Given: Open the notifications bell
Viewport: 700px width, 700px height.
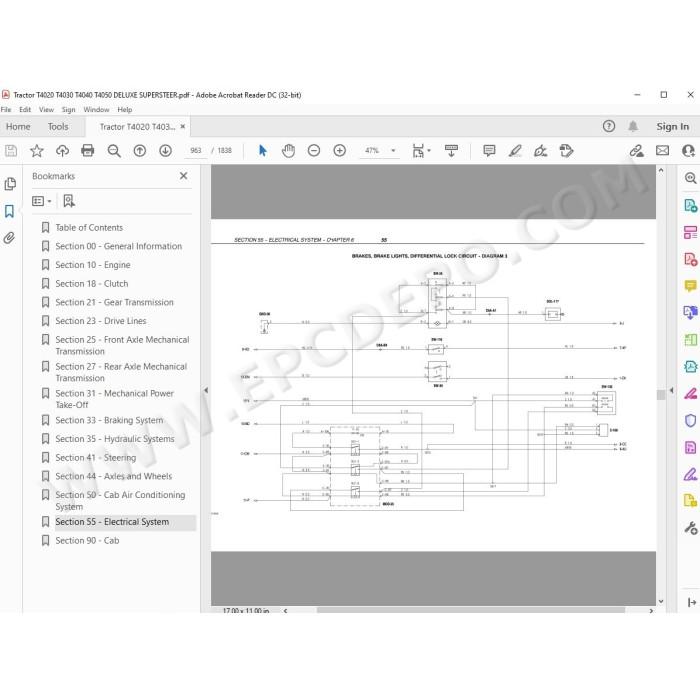Looking at the screenshot, I should point(633,126).
